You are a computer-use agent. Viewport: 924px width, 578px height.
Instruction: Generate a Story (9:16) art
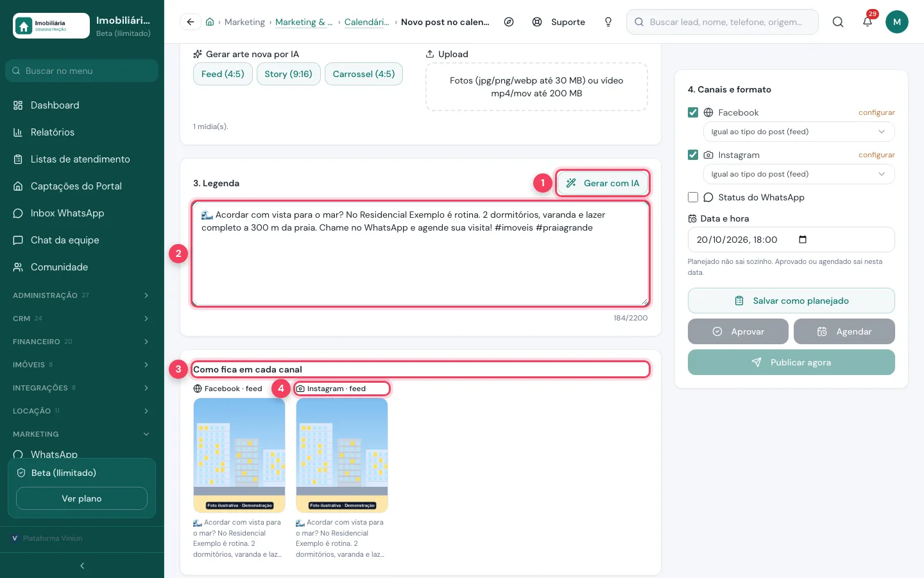288,74
